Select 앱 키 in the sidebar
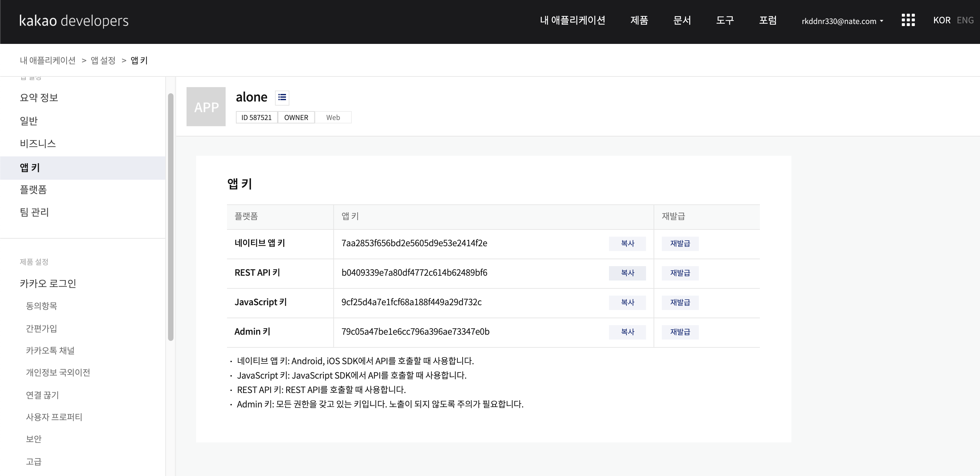 (x=83, y=168)
